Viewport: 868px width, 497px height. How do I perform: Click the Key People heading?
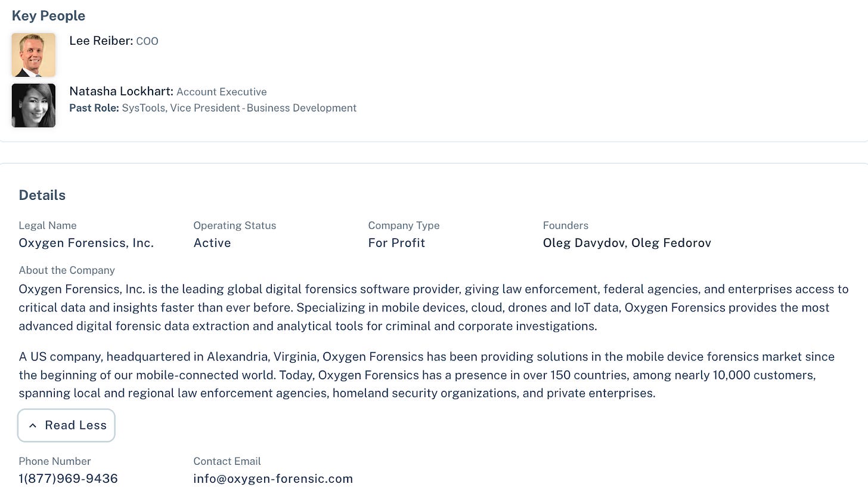[48, 16]
